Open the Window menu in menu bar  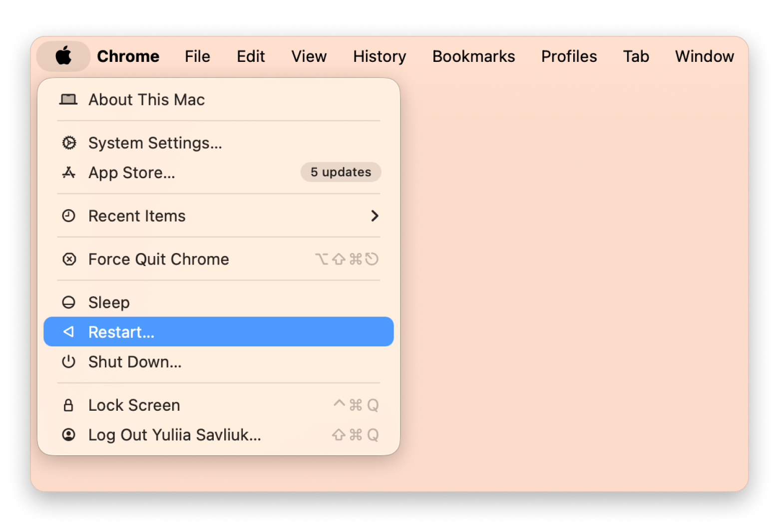coord(704,56)
